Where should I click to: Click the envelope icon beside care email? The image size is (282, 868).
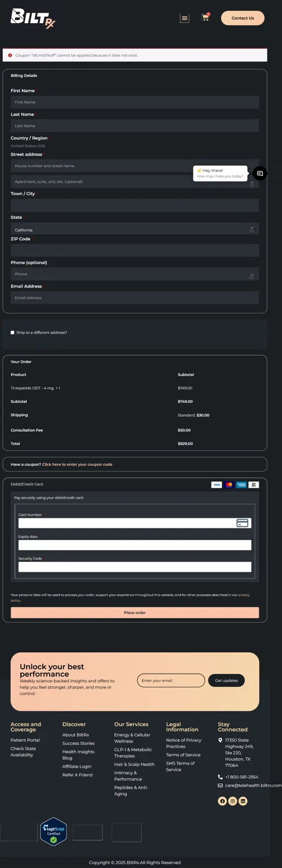220,786
